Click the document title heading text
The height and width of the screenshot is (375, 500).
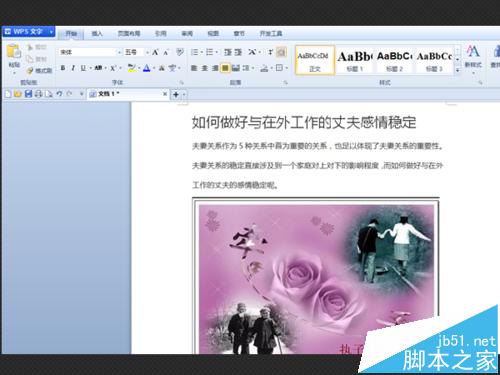coord(304,122)
